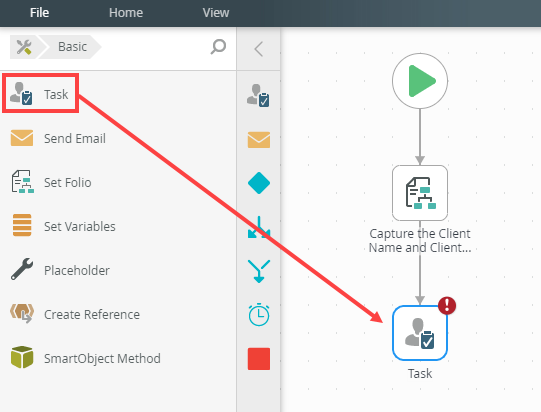Image resolution: width=541 pixels, height=412 pixels.
Task: Click the green Start play node
Action: tap(420, 81)
